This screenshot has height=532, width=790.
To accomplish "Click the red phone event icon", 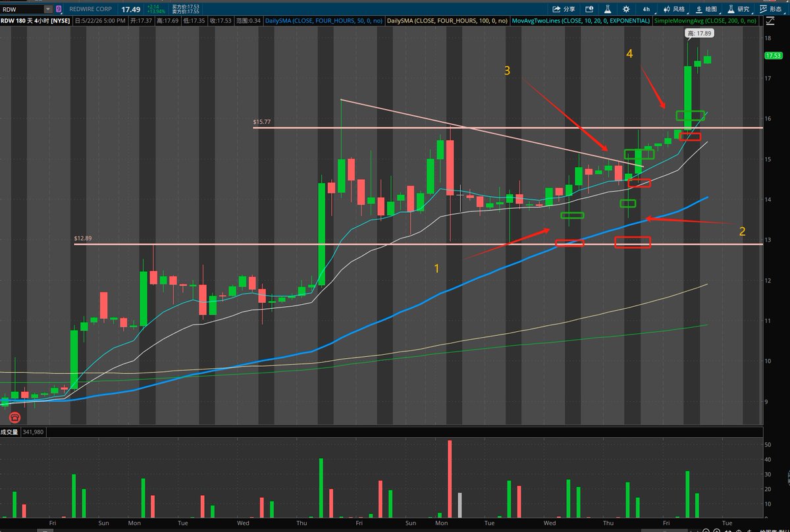I will [14, 417].
